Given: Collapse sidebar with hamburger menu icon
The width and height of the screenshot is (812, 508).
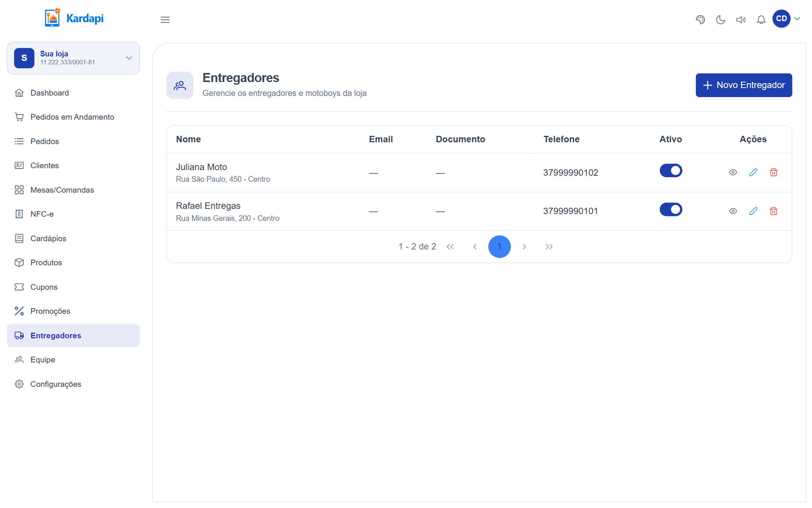Looking at the screenshot, I should pos(165,20).
